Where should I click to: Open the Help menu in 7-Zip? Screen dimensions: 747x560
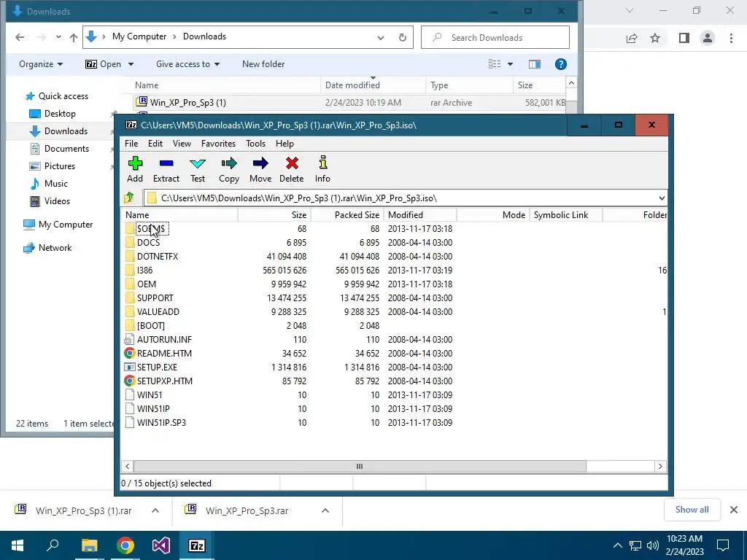click(285, 144)
